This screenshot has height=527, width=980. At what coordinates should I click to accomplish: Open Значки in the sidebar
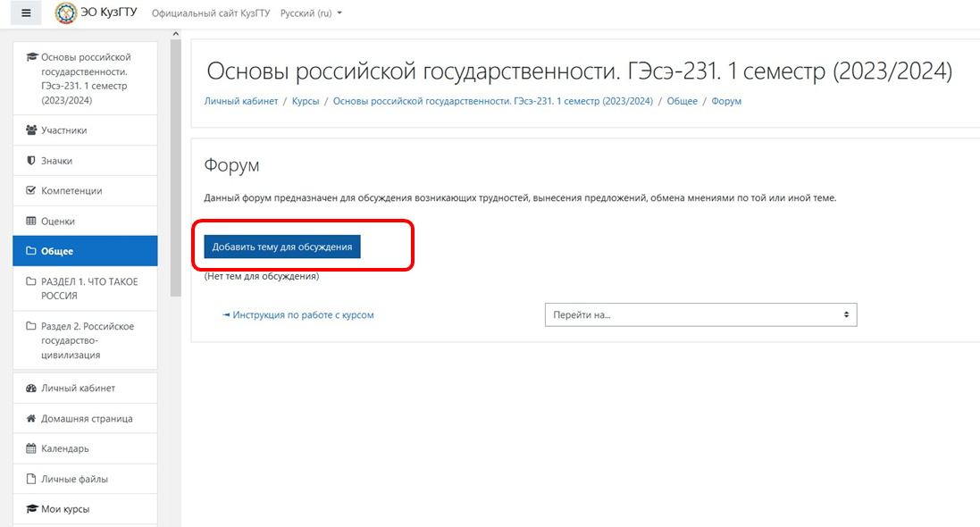pos(85,161)
